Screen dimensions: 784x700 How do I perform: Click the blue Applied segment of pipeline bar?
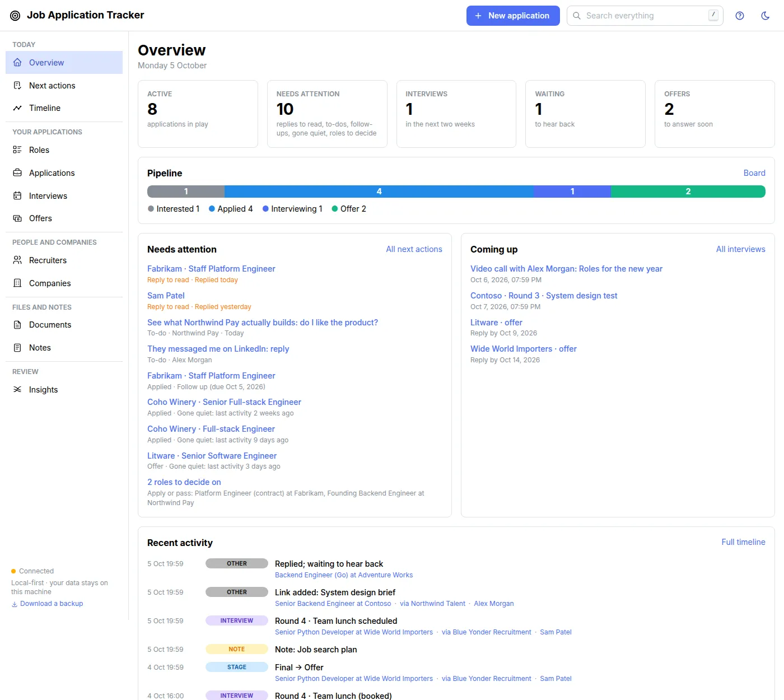pyautogui.click(x=379, y=192)
